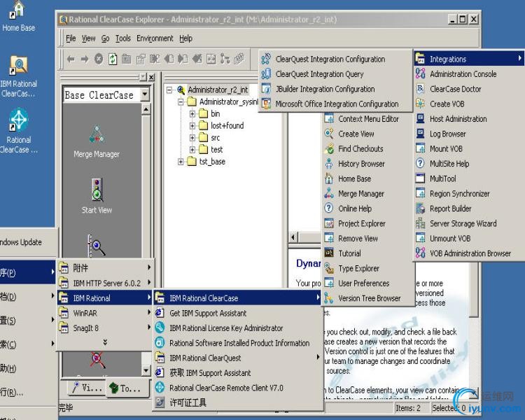Open Host Administration

(x=469, y=119)
